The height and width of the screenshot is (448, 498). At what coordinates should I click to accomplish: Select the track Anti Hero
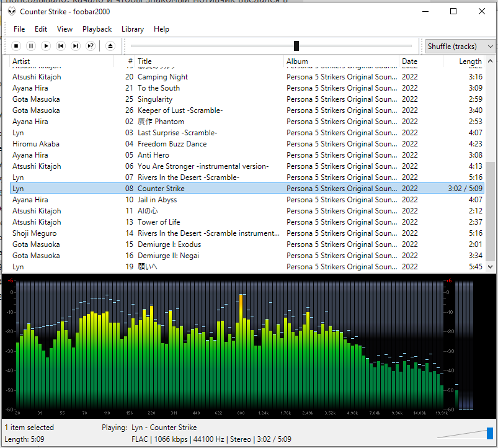(x=247, y=155)
